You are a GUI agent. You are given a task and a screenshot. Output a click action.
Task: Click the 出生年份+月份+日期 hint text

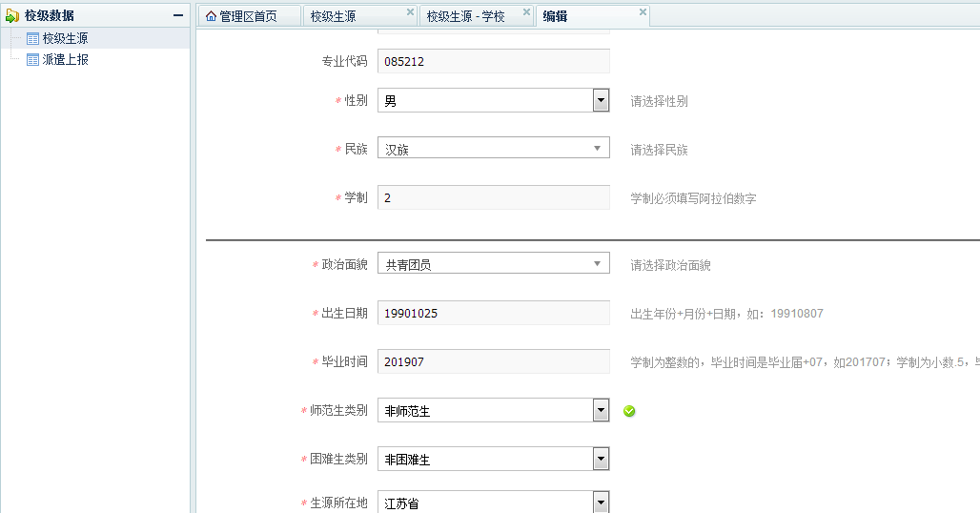(x=726, y=314)
